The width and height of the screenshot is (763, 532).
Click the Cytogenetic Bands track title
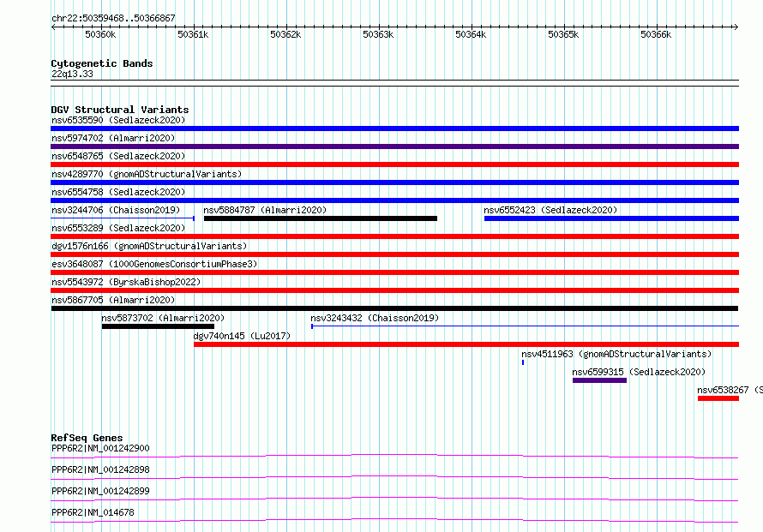coord(102,63)
